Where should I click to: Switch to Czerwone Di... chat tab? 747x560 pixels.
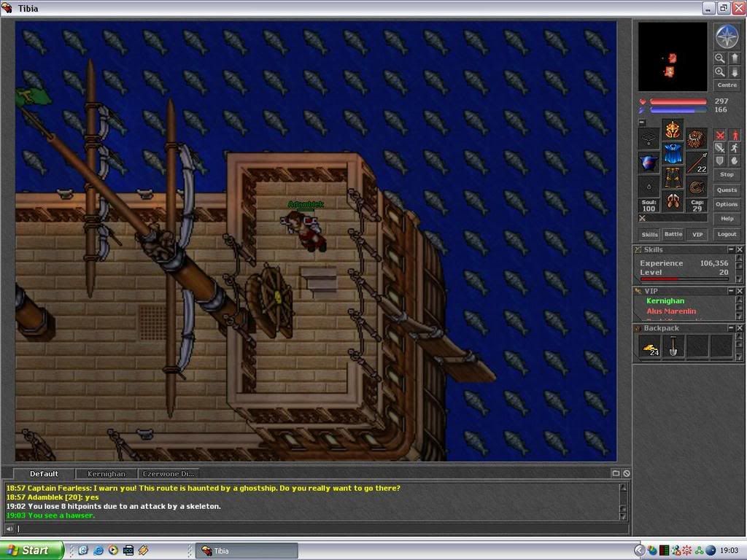(169, 474)
